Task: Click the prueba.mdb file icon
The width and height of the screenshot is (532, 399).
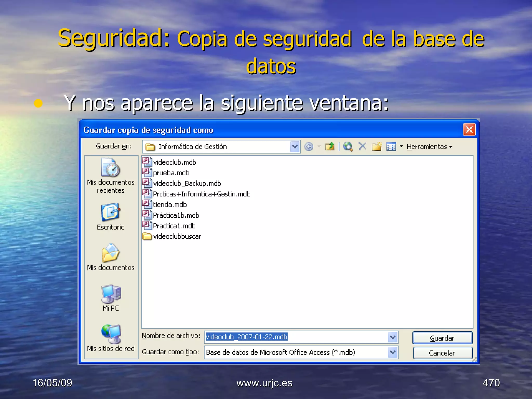Action: 147,172
